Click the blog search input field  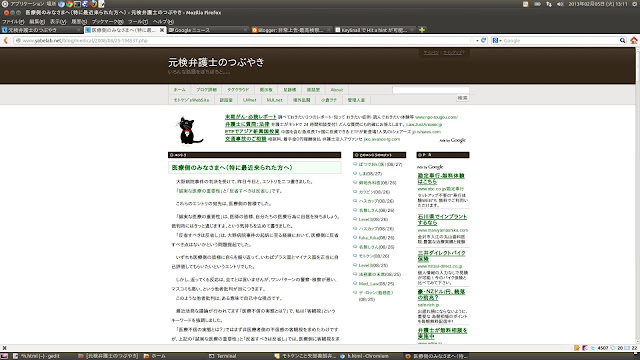tap(431, 90)
